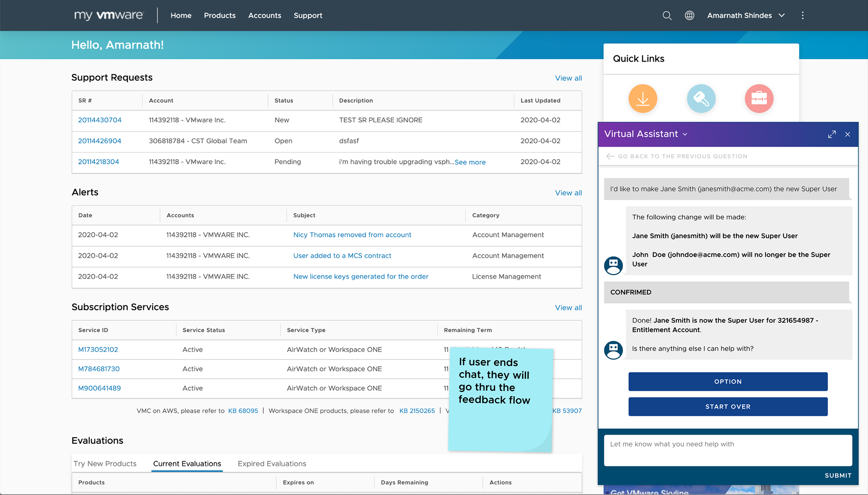Click the Service Type column header
Screen dimensions: 868x495
pos(306,330)
